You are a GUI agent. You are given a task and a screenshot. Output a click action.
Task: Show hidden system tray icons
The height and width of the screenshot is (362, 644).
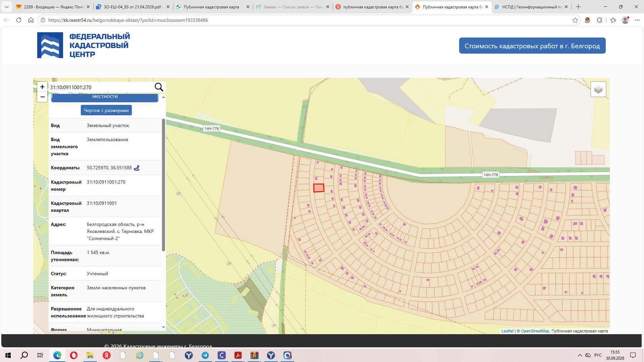tap(580, 355)
